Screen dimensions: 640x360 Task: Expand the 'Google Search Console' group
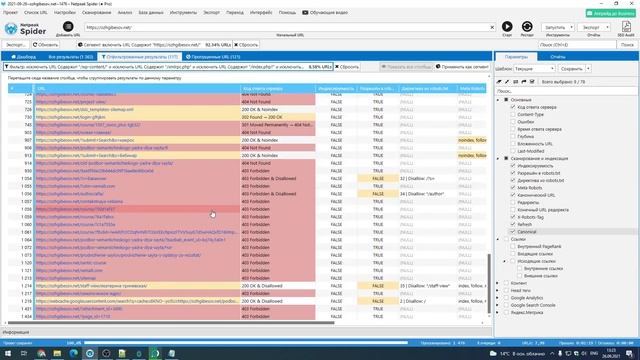coord(498,305)
